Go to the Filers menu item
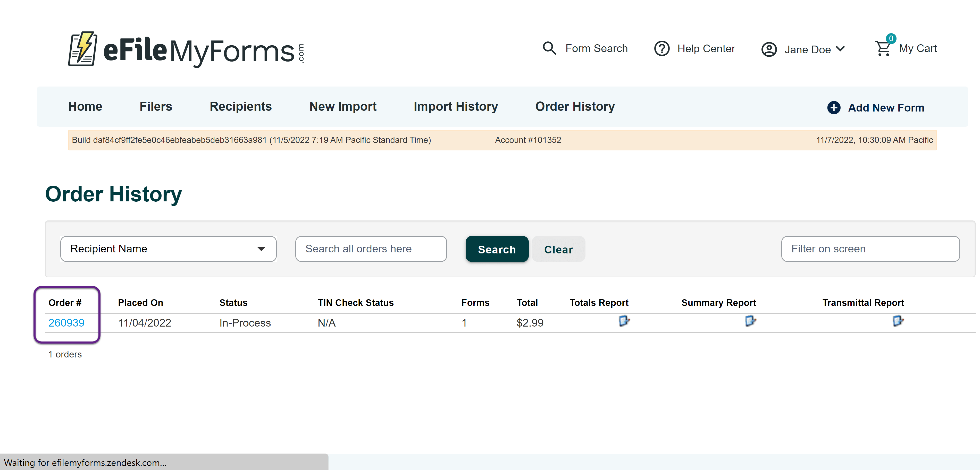 click(156, 106)
